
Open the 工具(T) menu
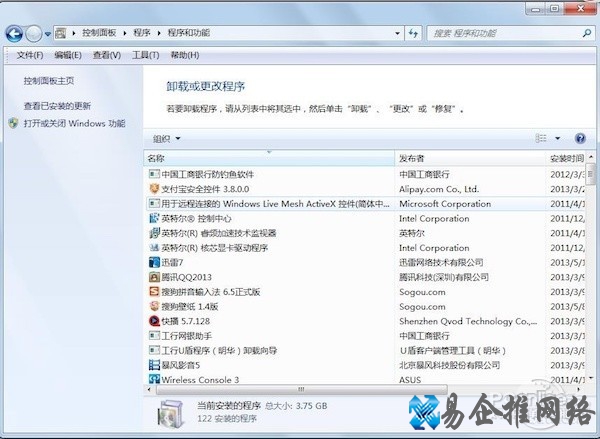coord(145,55)
